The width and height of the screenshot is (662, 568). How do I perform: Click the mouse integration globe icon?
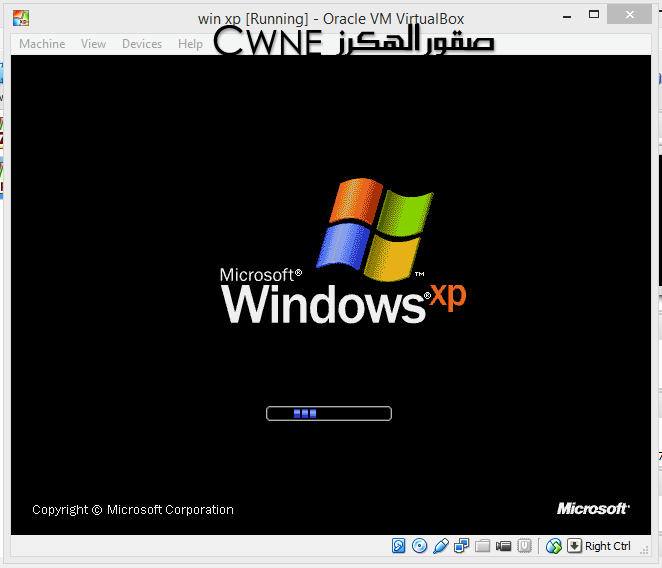553,546
